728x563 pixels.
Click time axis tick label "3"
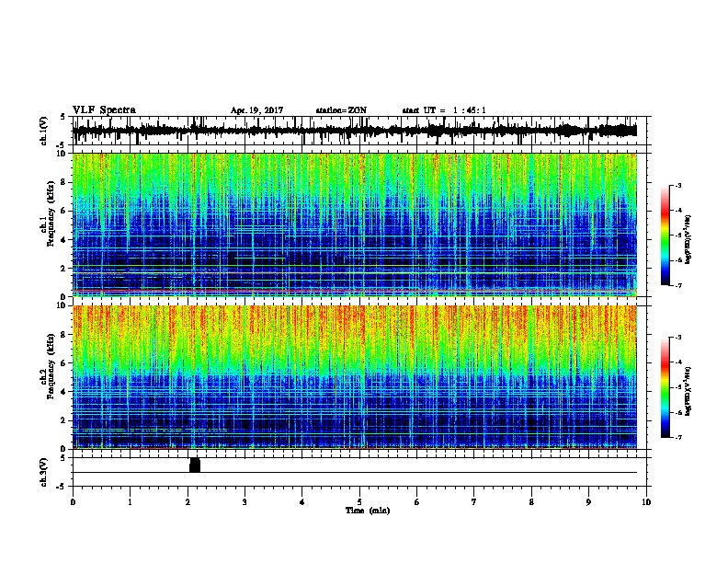tap(245, 502)
